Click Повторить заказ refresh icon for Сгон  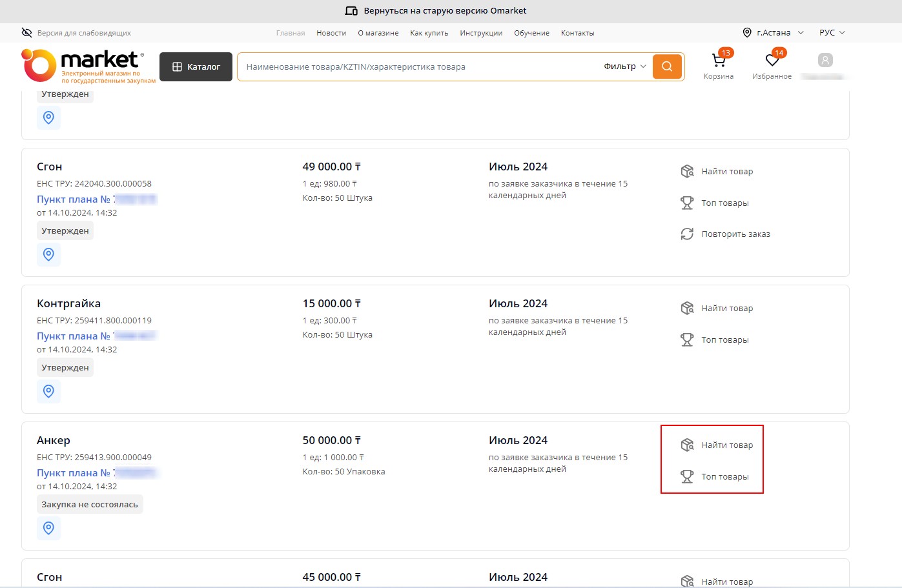(687, 234)
